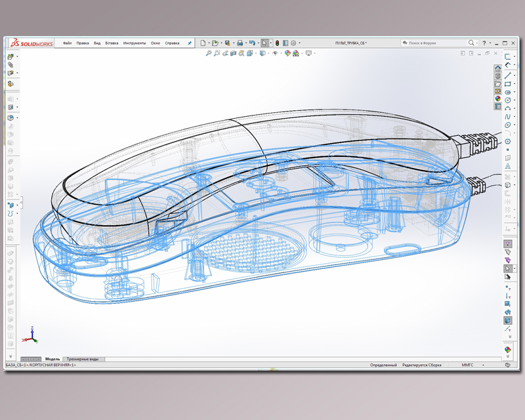525x420 pixels.
Task: Click the Rebuild traffic light icon
Action: pos(277,43)
